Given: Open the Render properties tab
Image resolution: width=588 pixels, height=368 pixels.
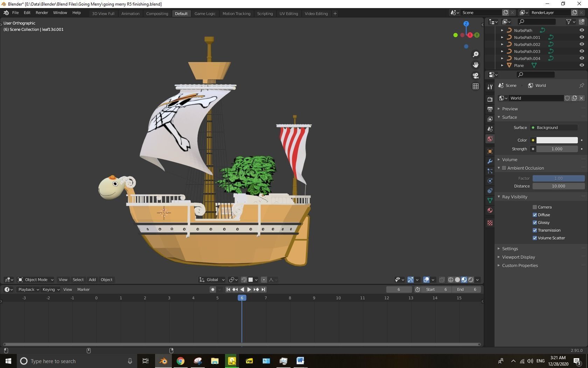Looking at the screenshot, I should click(x=490, y=100).
